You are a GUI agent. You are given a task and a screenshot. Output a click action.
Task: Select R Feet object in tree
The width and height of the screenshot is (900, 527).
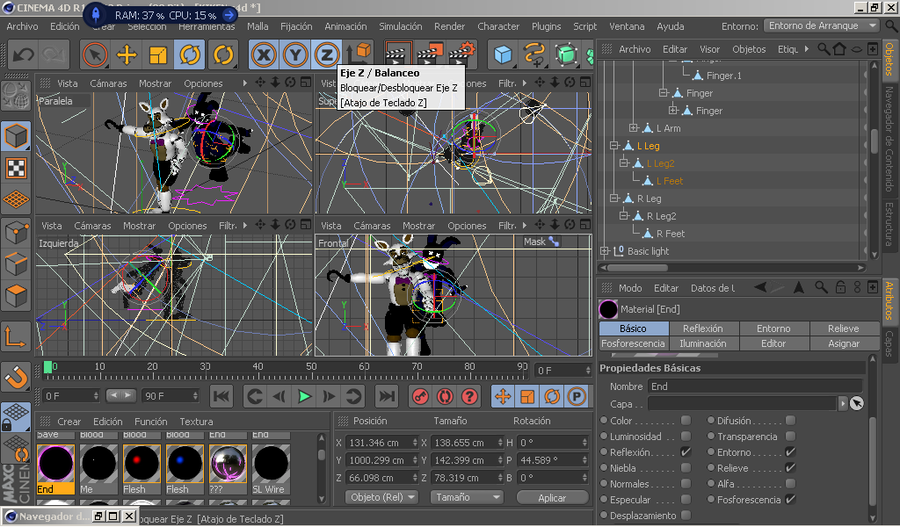click(670, 234)
